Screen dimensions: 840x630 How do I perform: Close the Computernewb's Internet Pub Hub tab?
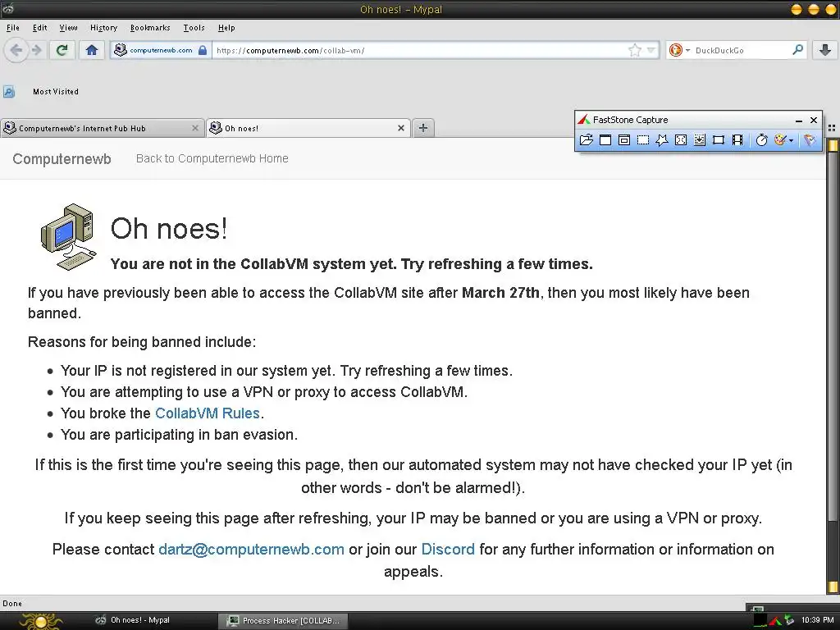tap(195, 128)
